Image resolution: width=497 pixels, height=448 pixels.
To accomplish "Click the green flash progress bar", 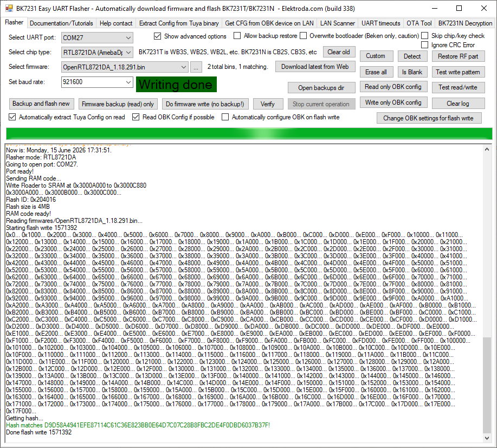I will pos(249,133).
